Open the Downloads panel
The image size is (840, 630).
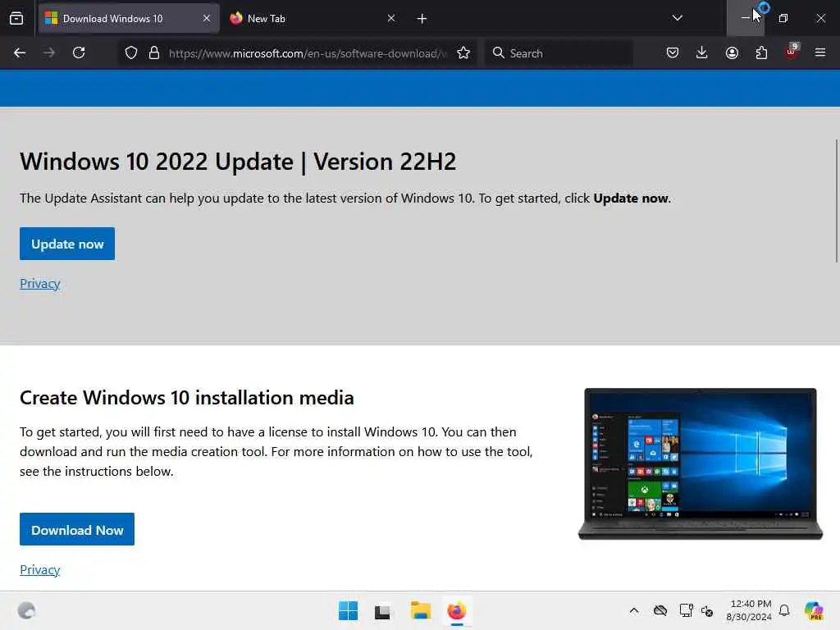(x=702, y=53)
